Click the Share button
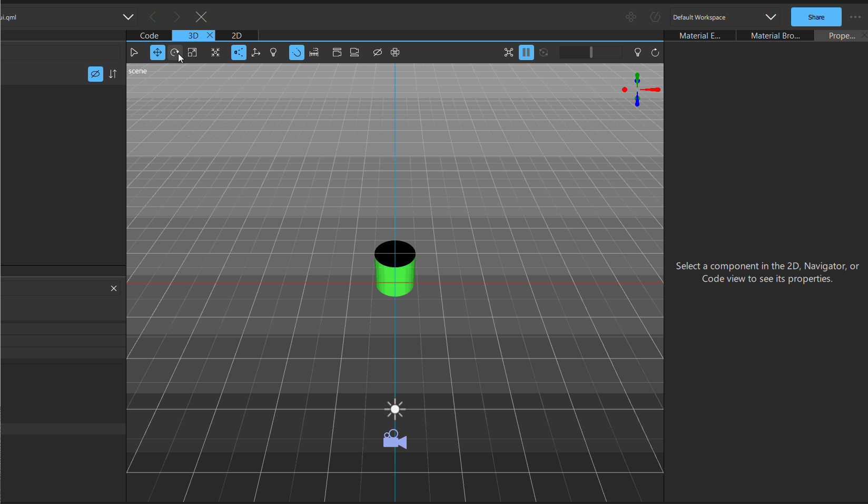The image size is (868, 504). [x=816, y=17]
